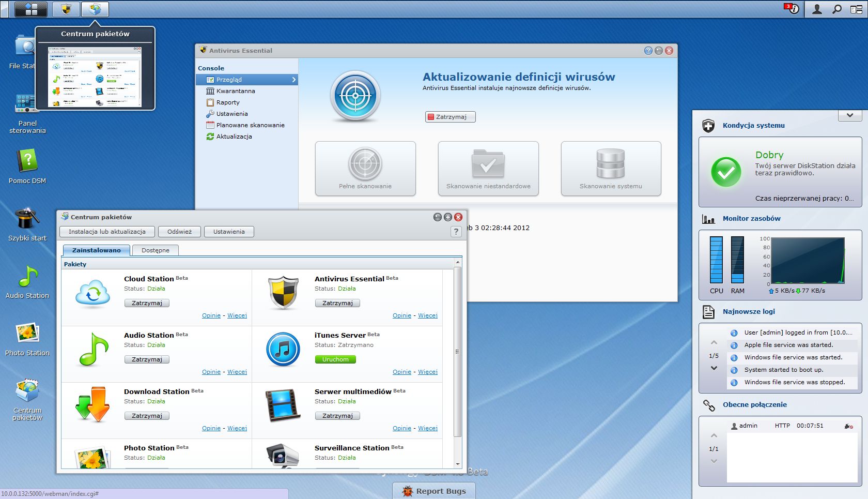This screenshot has height=499, width=868.
Task: Stop Audio Station with Zatrzymaj
Action: click(147, 359)
